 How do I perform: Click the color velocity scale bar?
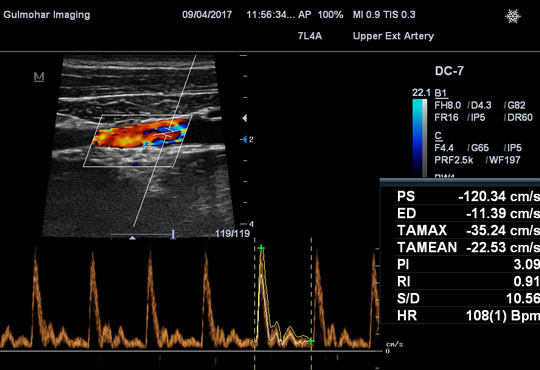(418, 138)
